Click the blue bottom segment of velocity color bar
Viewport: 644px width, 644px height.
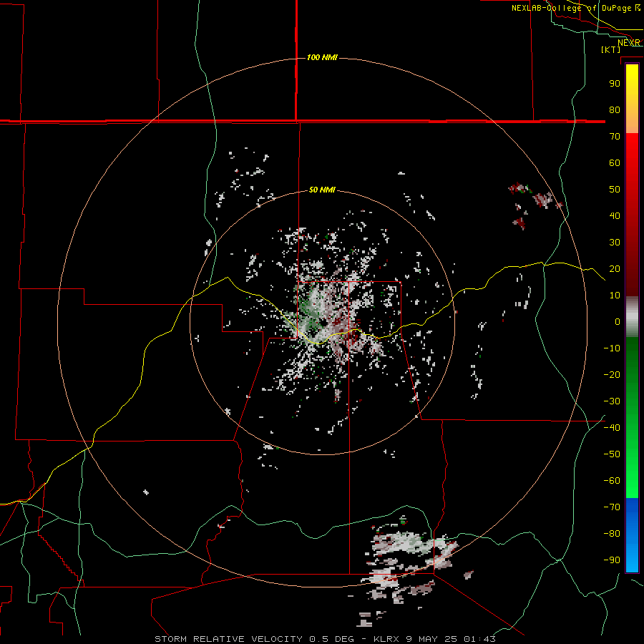tap(632, 535)
